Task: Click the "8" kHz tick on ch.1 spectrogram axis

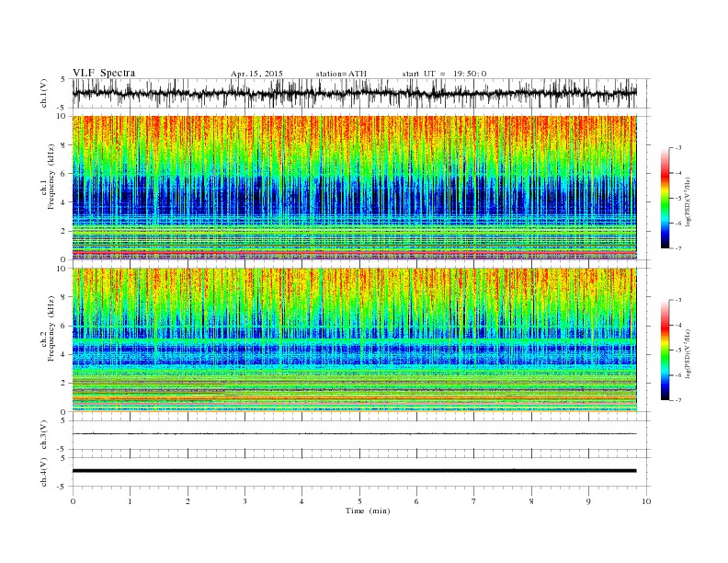Action: (64, 145)
